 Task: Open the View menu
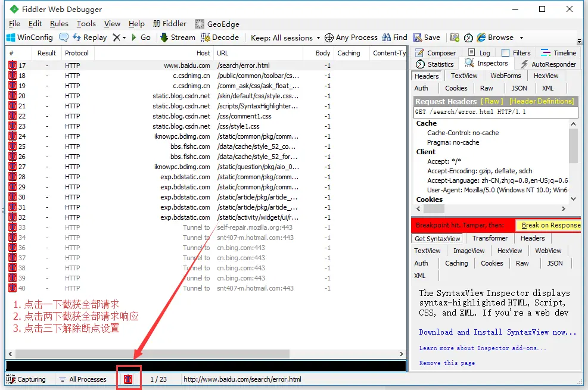[x=112, y=24]
